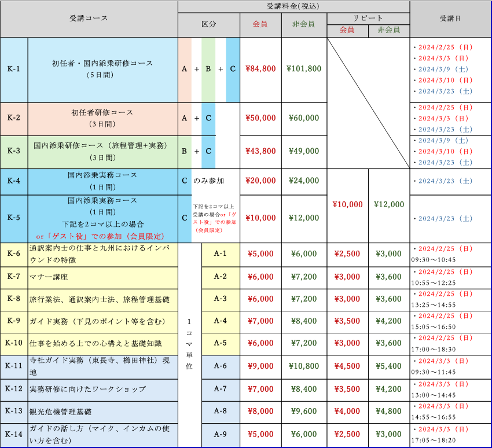This screenshot has width=492, height=448.
Task: Click the ¥49,000 non-member price
Action: 304,152
